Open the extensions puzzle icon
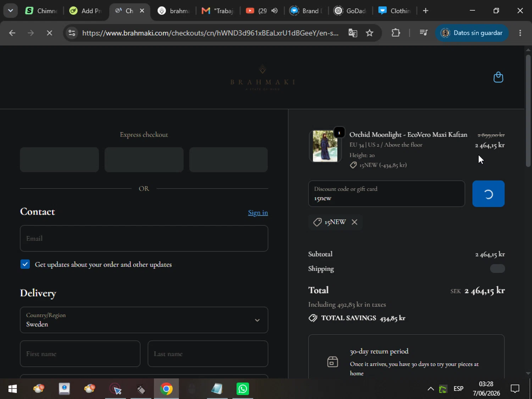This screenshot has height=399, width=532. pyautogui.click(x=396, y=33)
